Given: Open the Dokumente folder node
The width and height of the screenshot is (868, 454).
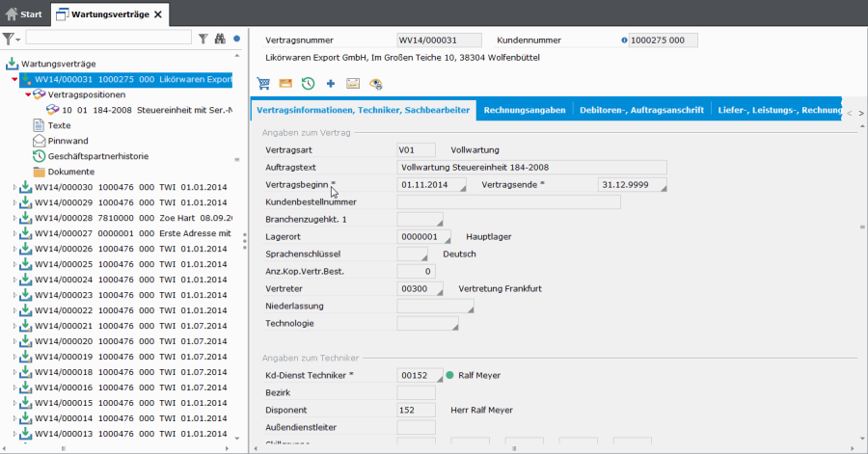Looking at the screenshot, I should click(x=70, y=172).
